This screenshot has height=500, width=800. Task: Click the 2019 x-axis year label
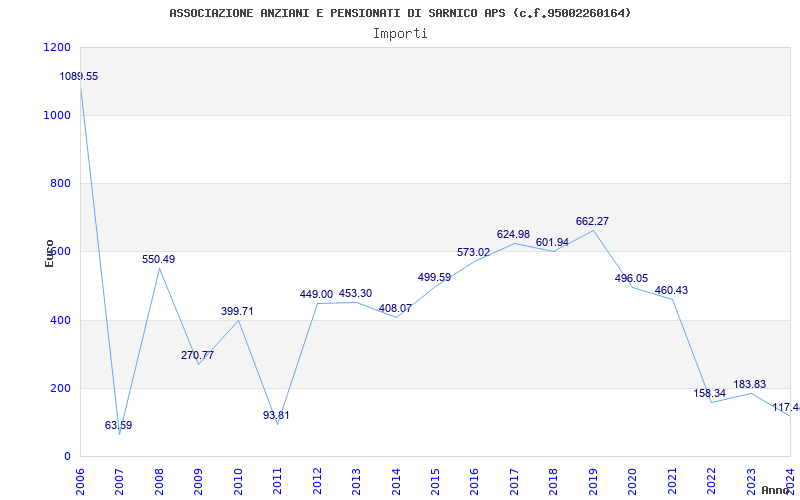pos(593,482)
